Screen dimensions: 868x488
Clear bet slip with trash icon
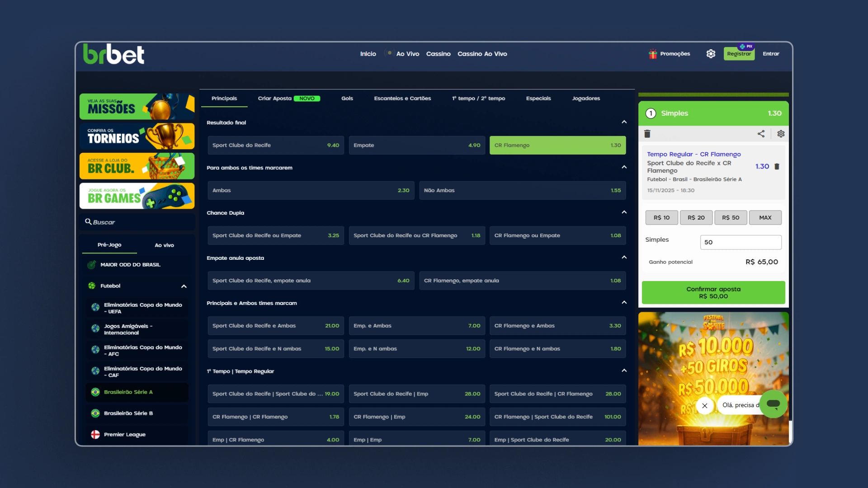click(647, 134)
